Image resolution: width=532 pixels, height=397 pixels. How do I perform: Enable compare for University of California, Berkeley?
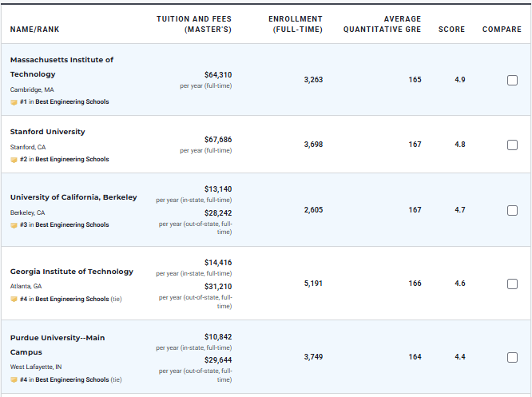click(512, 210)
